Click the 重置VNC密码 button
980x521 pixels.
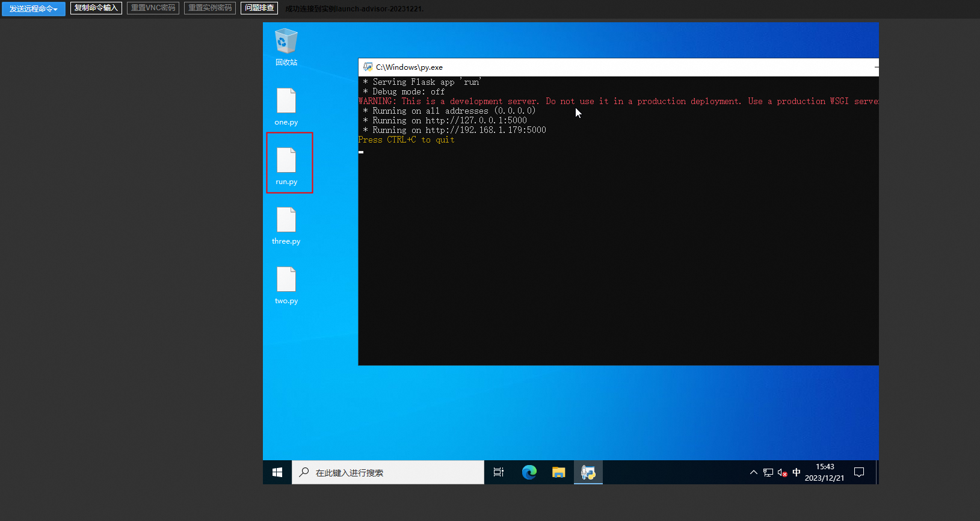[x=153, y=8]
